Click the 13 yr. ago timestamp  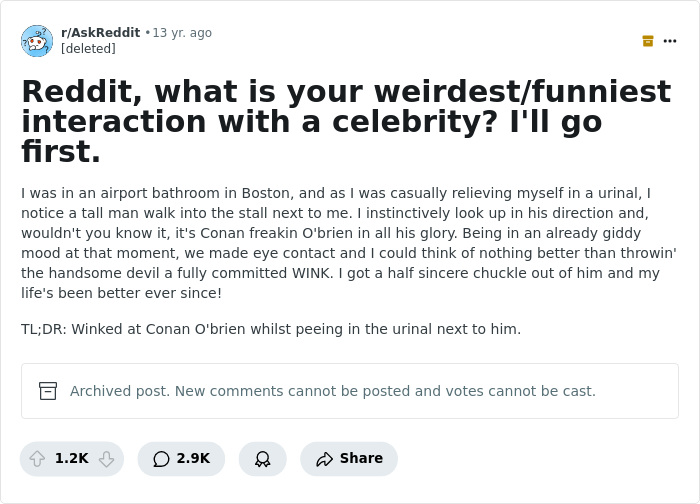pyautogui.click(x=182, y=33)
